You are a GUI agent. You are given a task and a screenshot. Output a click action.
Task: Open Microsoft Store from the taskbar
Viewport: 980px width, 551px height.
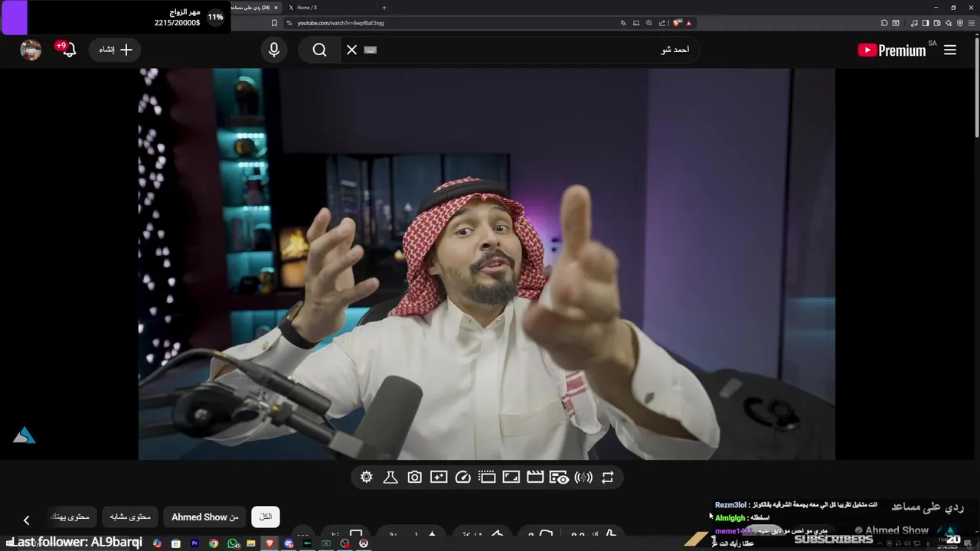pyautogui.click(x=176, y=543)
